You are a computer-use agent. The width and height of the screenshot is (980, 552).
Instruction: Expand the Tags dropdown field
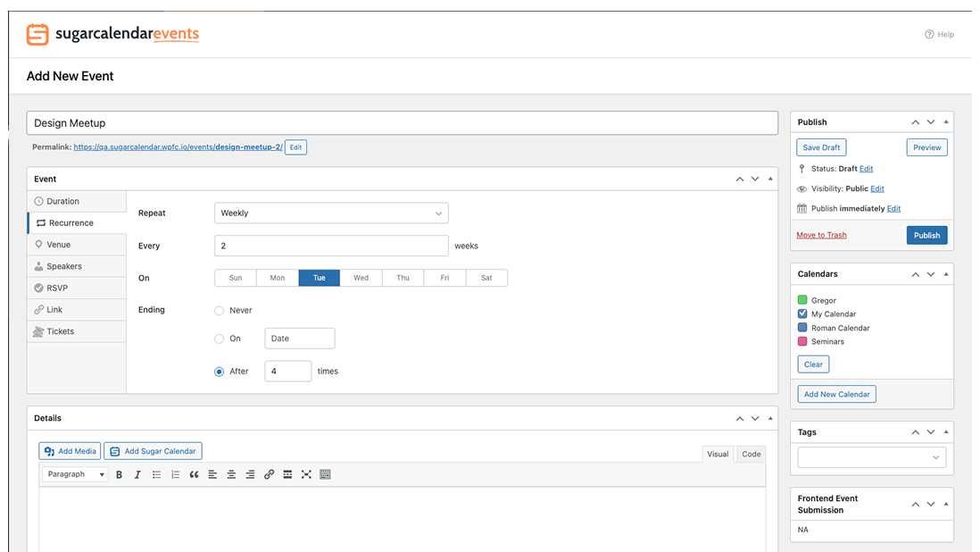[871, 457]
